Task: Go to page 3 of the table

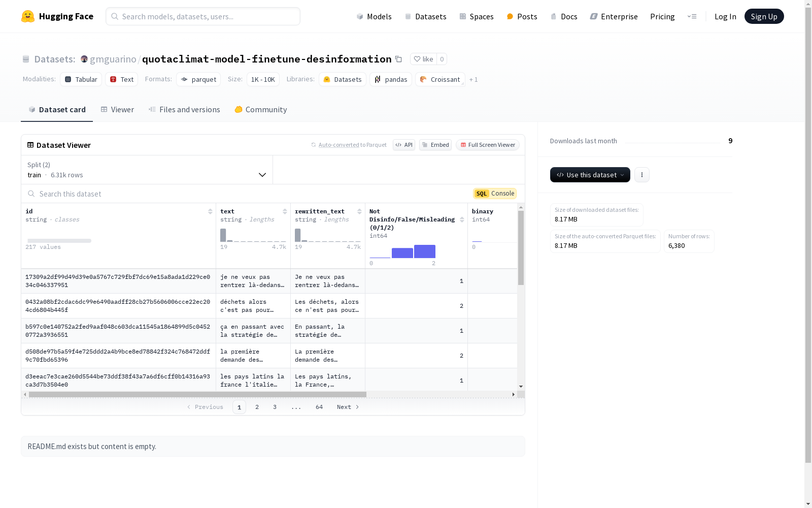Action: tap(275, 407)
